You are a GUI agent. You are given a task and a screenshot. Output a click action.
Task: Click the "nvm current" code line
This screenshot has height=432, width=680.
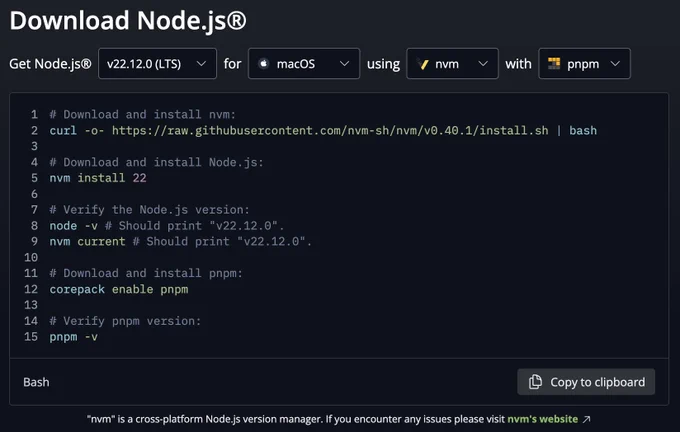[x=180, y=242]
